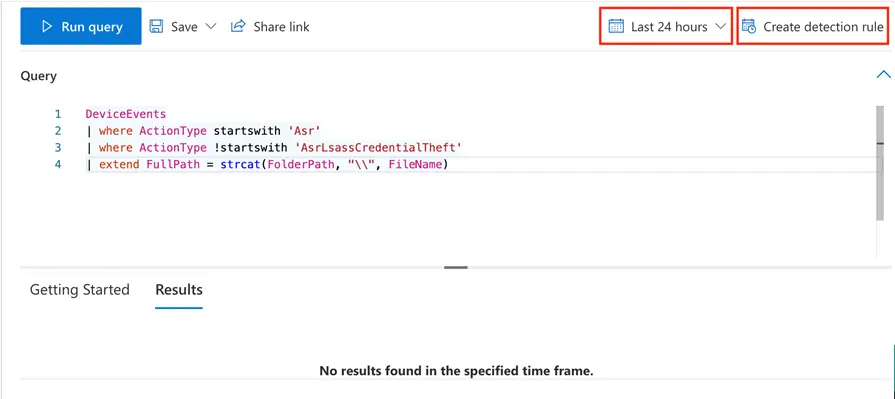Viewport: 895px width, 399px height.
Task: Click the Share link label
Action: [281, 27]
